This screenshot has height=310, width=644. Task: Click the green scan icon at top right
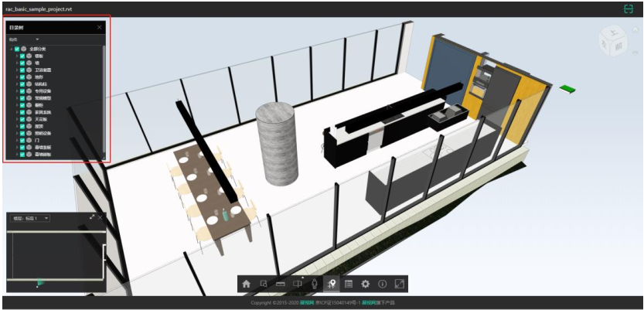click(x=629, y=9)
